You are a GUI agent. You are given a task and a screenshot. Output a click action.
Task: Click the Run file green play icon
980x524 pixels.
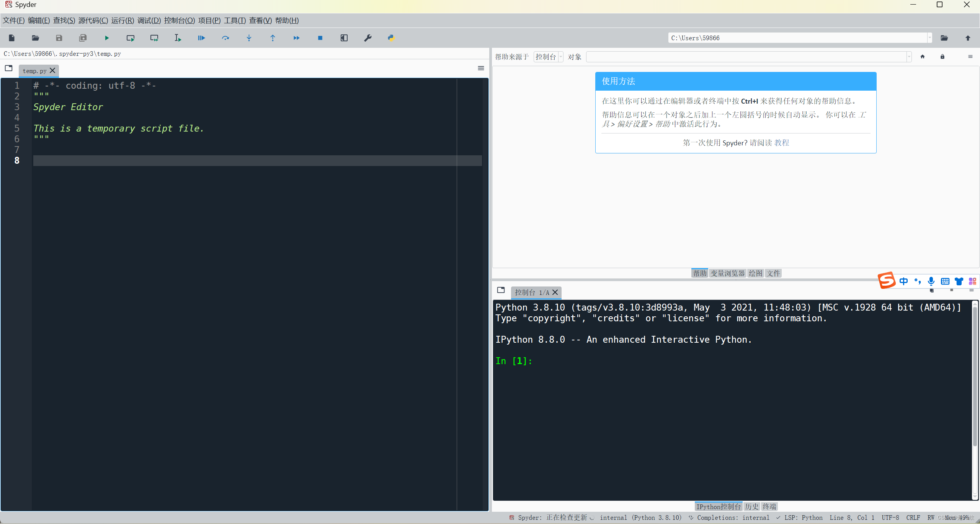tap(107, 38)
